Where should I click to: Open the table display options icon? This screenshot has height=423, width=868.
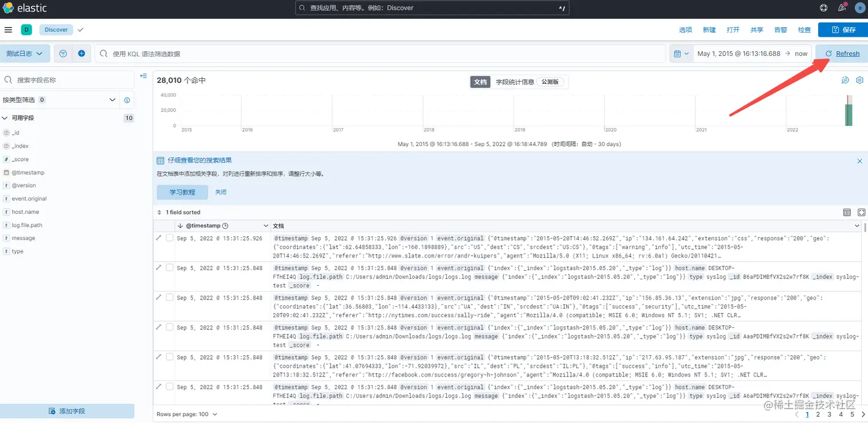(x=847, y=213)
